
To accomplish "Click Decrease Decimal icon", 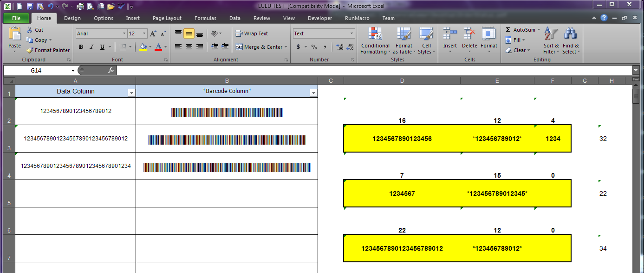I will pyautogui.click(x=350, y=47).
